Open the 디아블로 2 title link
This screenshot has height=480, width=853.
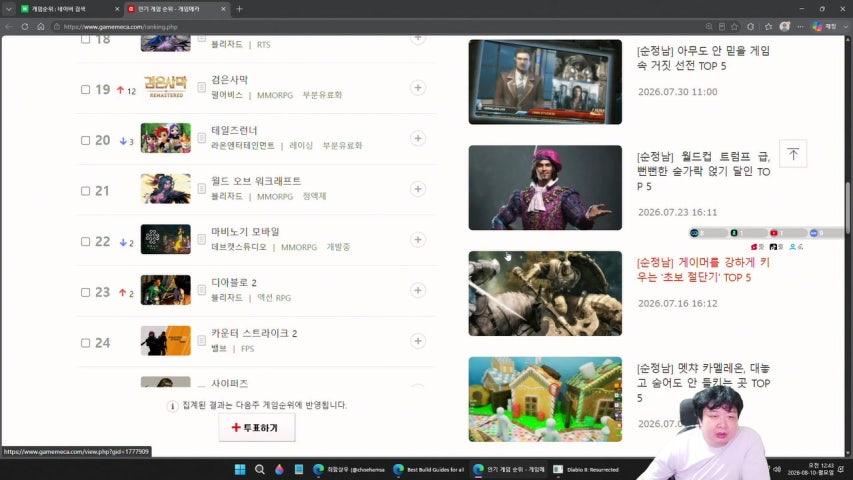tap(234, 282)
